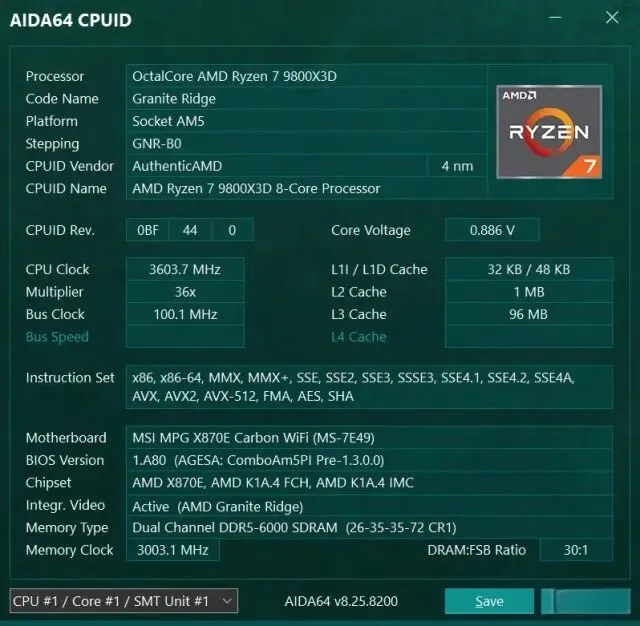Screen dimensions: 640x626
Task: Select the Core Voltage value 0.886 V
Action: click(492, 230)
